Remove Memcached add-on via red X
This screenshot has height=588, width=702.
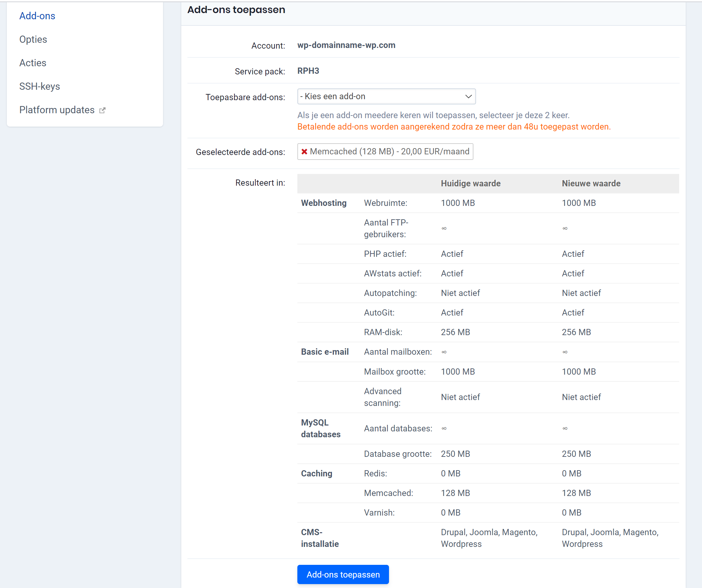pyautogui.click(x=304, y=151)
